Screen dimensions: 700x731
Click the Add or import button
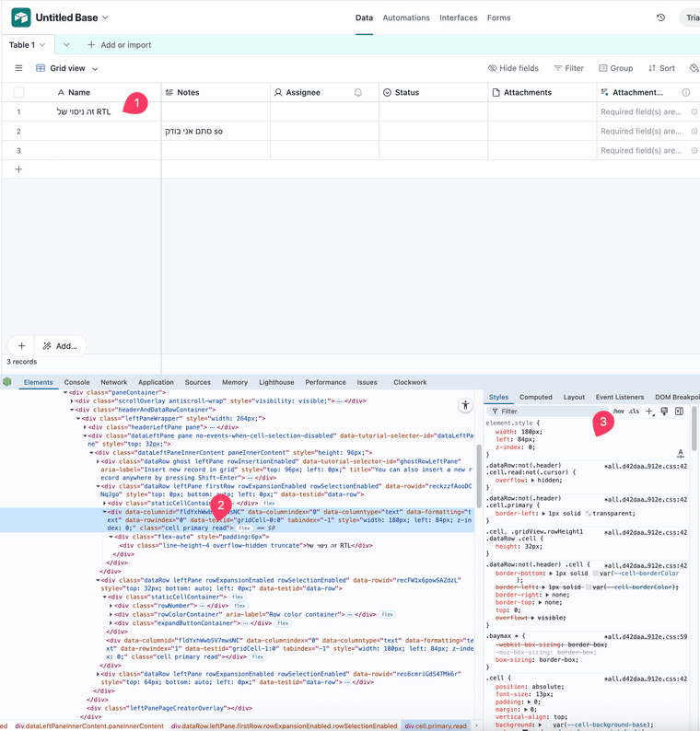[120, 45]
